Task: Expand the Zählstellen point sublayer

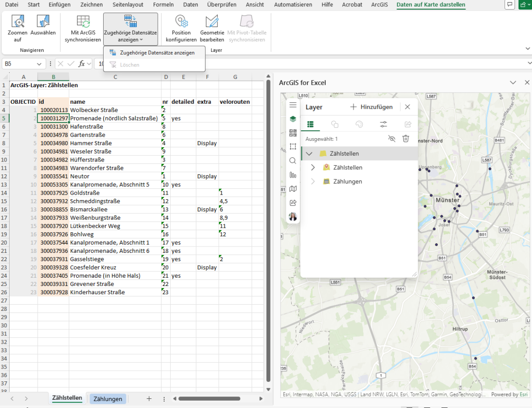Action: [x=313, y=168]
